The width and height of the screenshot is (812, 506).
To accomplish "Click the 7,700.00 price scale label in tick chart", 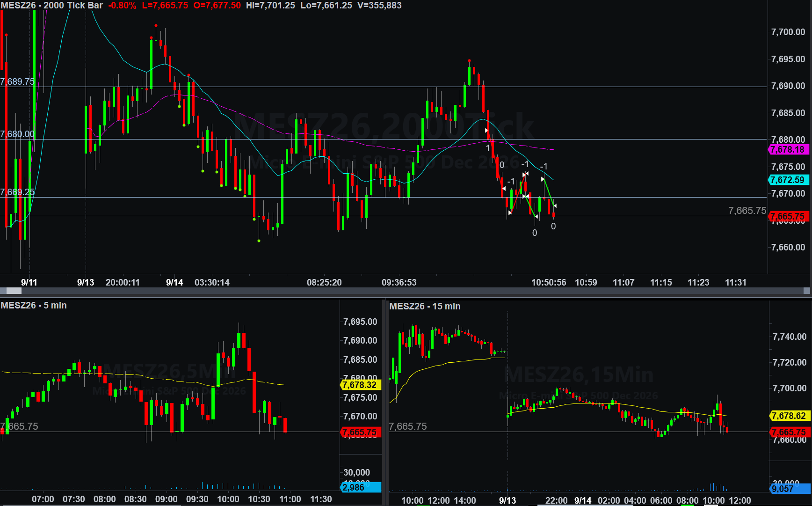I will click(x=788, y=32).
